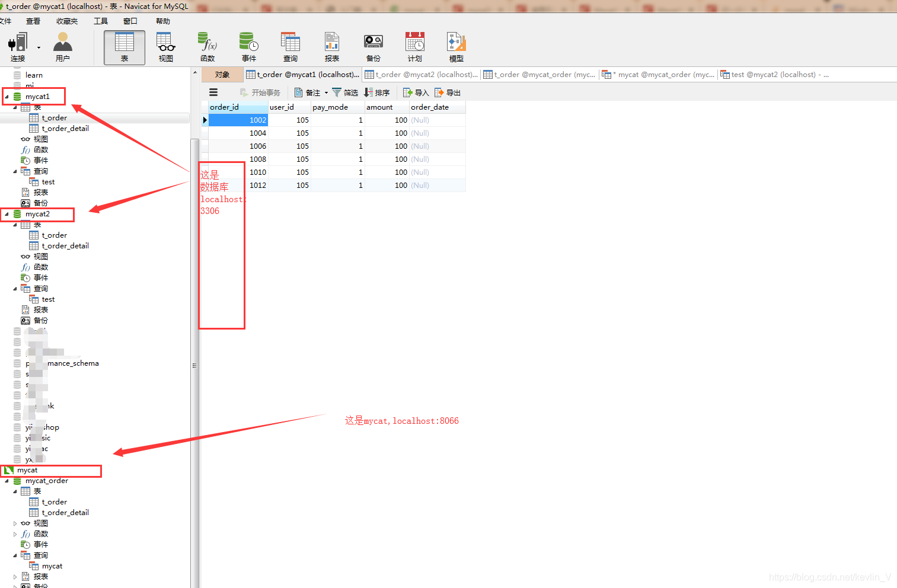Select the Table (表) toolbar button
The image size is (897, 588).
click(125, 47)
